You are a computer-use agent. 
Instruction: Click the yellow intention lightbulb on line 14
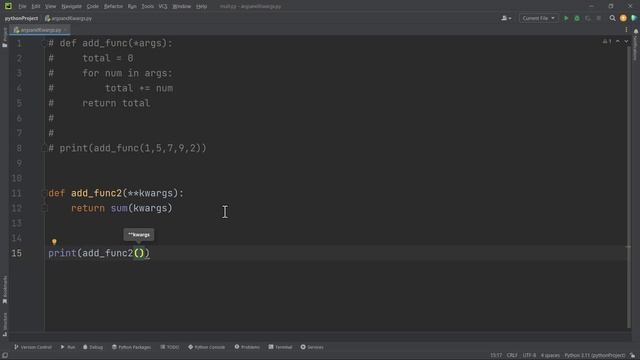[54, 242]
